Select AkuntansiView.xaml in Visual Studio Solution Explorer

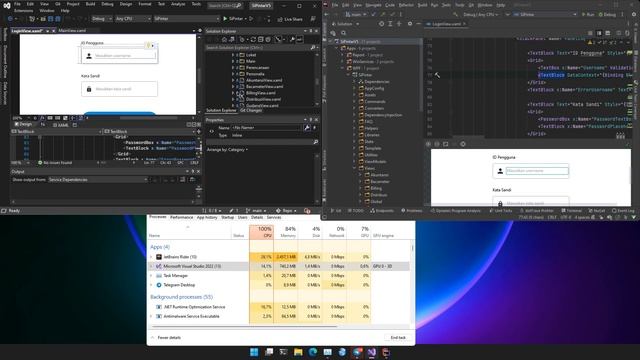point(264,80)
